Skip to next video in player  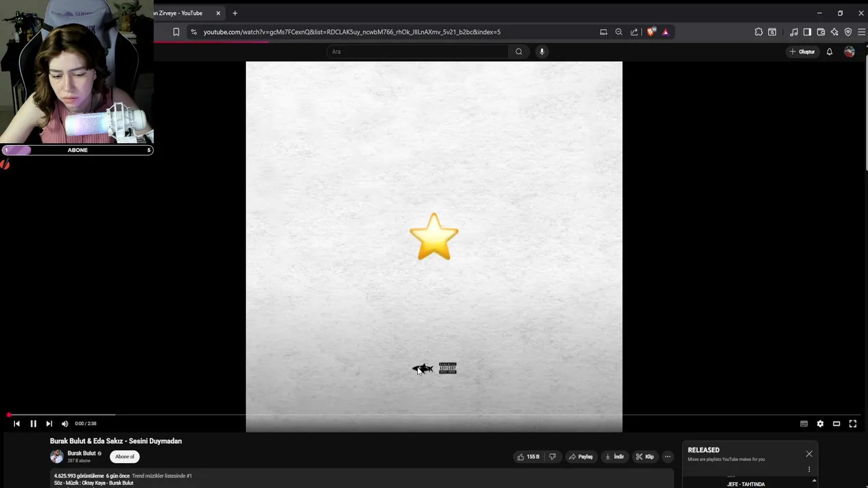[49, 424]
